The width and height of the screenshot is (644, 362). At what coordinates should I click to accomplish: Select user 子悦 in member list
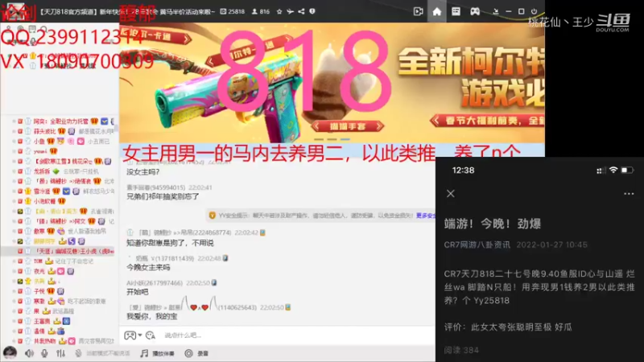pyautogui.click(x=39, y=291)
